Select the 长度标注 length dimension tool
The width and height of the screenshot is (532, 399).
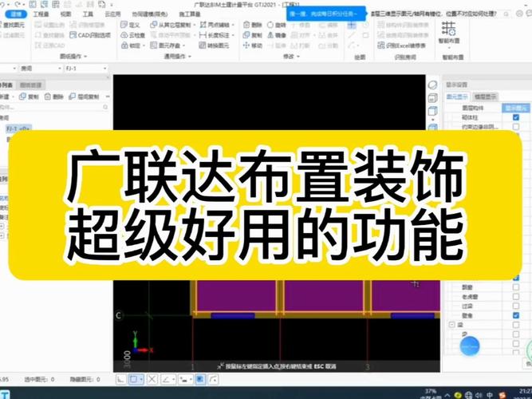point(215,35)
